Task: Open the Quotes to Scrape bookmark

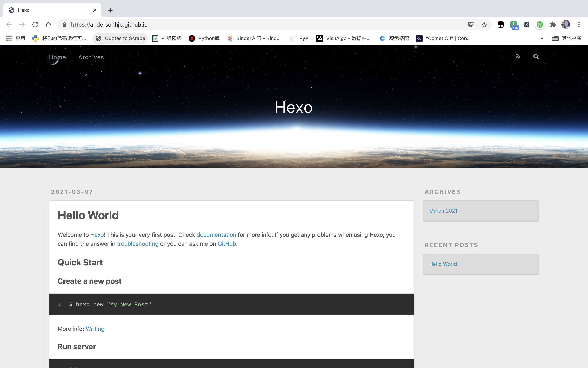Action: [120, 38]
